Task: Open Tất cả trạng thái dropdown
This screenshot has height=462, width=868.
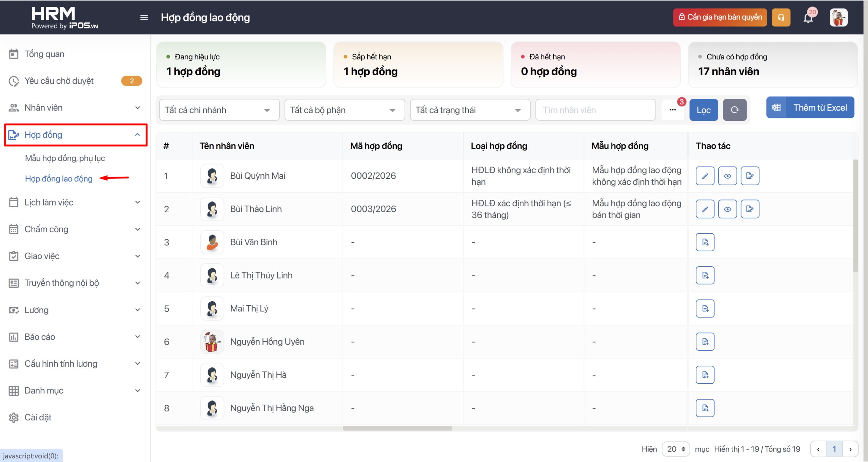Action: point(470,110)
